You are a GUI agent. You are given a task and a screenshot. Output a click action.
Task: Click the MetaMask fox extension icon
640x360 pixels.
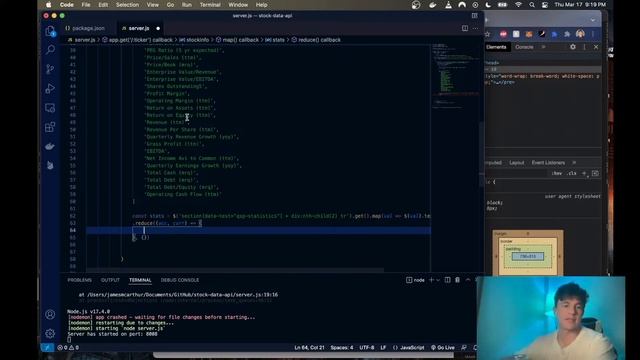click(x=529, y=34)
